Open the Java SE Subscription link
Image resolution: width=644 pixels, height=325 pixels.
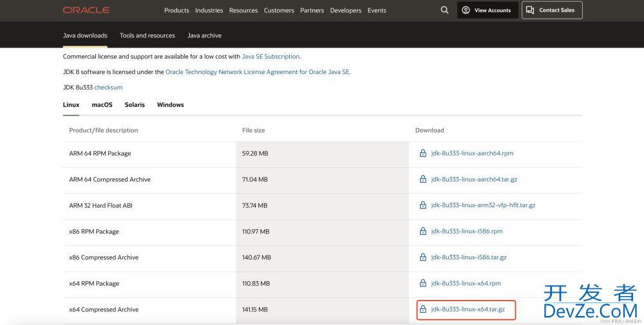[x=270, y=57]
